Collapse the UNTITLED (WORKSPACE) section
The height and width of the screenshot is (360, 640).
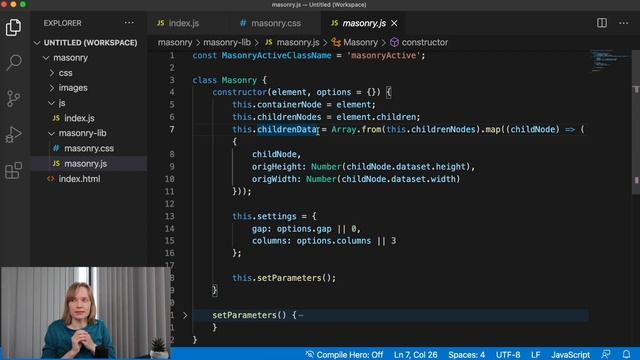coord(37,42)
